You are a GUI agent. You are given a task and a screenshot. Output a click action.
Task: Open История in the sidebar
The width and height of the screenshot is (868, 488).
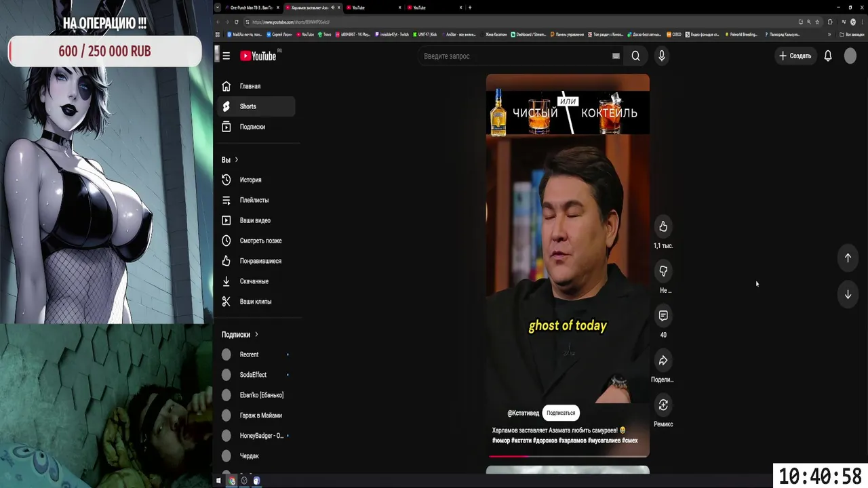click(256, 180)
